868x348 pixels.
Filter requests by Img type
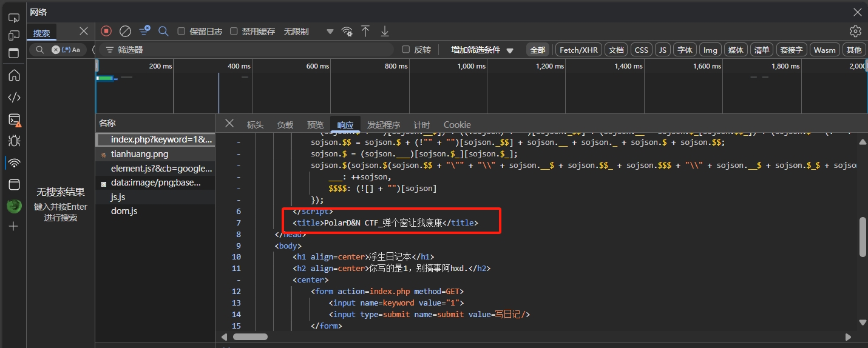710,50
